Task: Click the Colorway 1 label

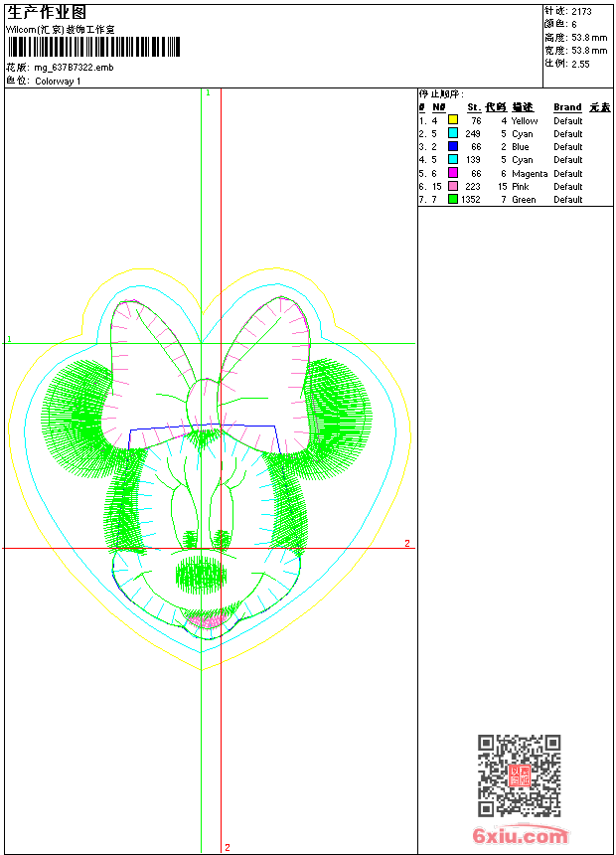Action: tap(58, 82)
